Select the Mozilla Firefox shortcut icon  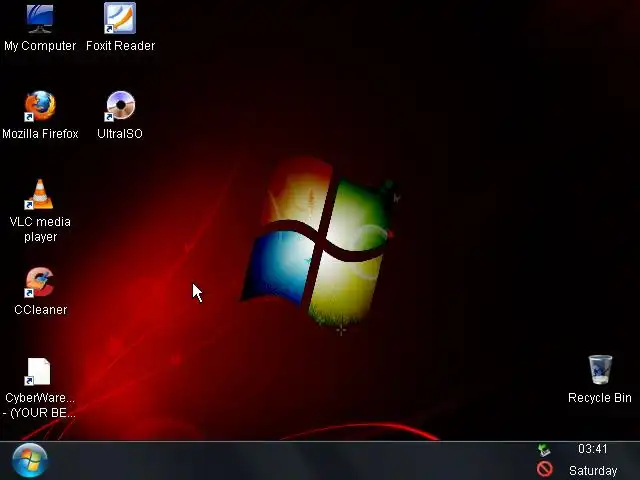point(40,106)
